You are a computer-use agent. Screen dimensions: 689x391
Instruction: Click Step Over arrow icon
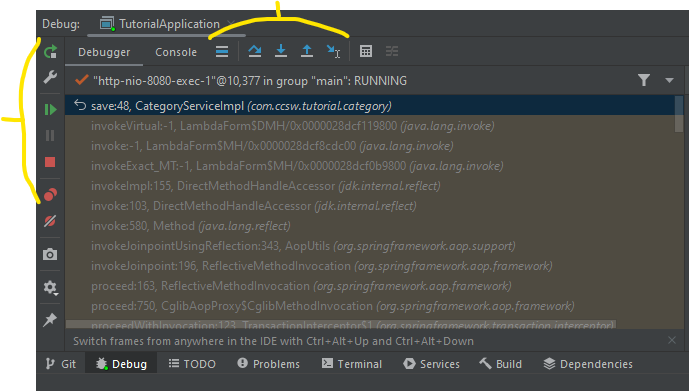tap(254, 51)
